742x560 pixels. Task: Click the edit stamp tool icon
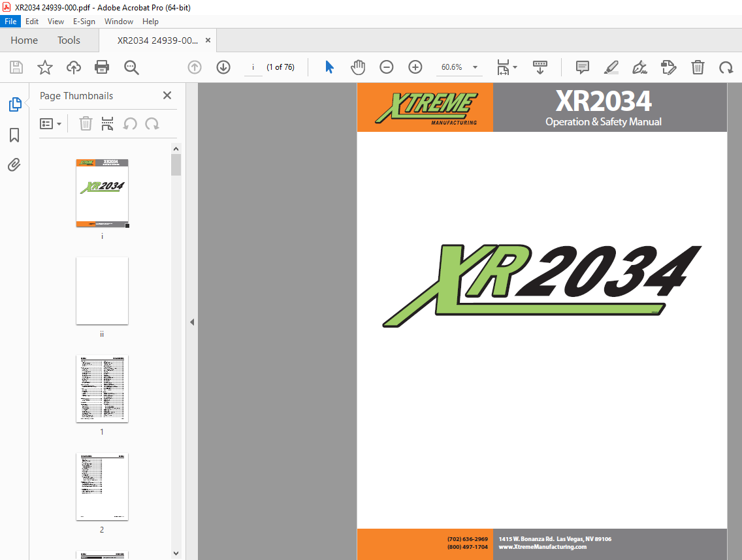pyautogui.click(x=669, y=67)
